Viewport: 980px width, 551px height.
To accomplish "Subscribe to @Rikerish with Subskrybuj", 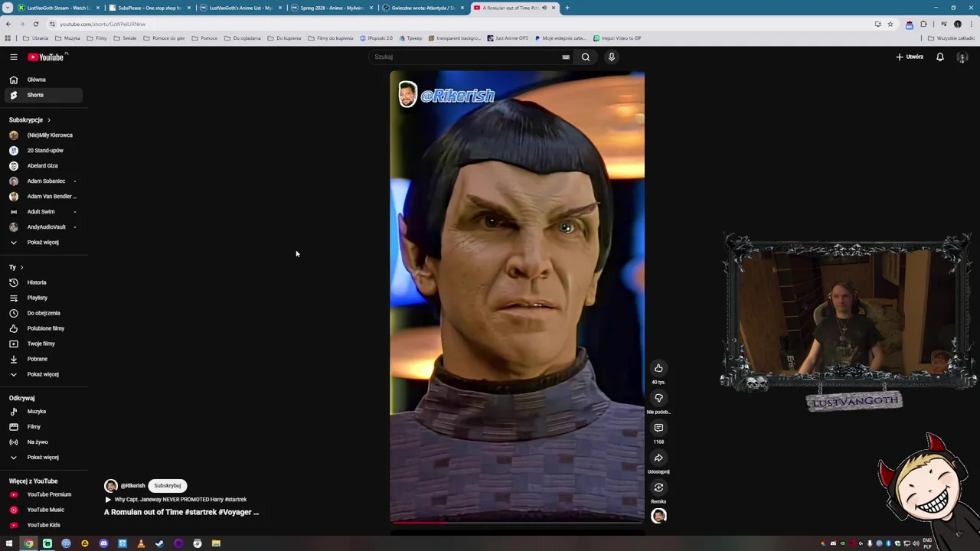I will pyautogui.click(x=167, y=485).
